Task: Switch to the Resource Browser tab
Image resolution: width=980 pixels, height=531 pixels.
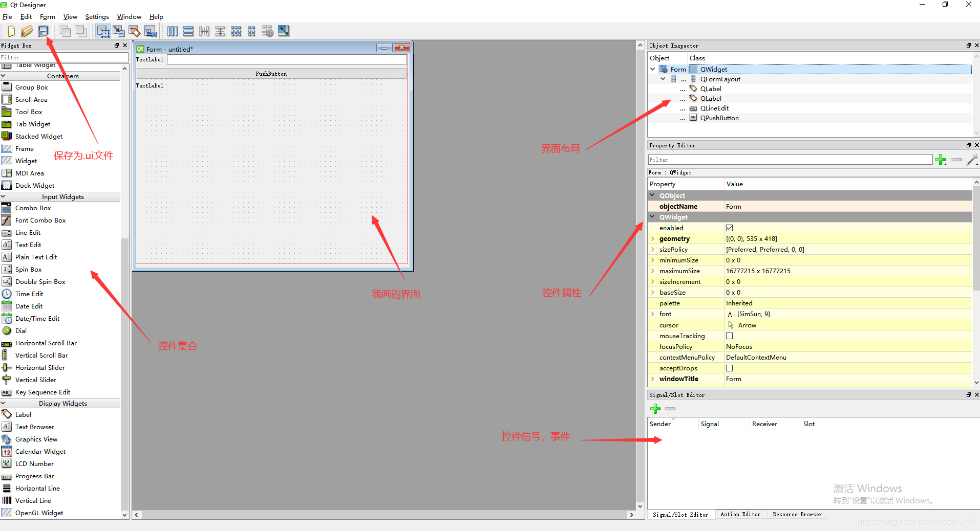Action: (797, 515)
